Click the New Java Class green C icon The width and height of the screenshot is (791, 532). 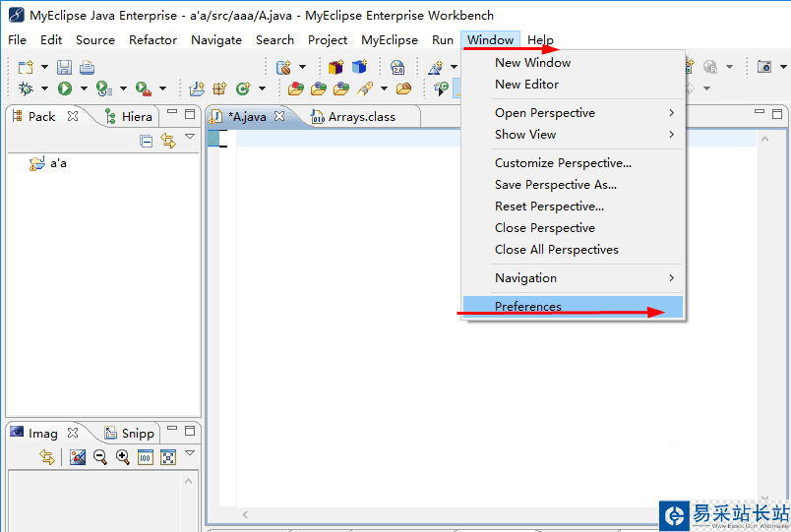point(243,89)
